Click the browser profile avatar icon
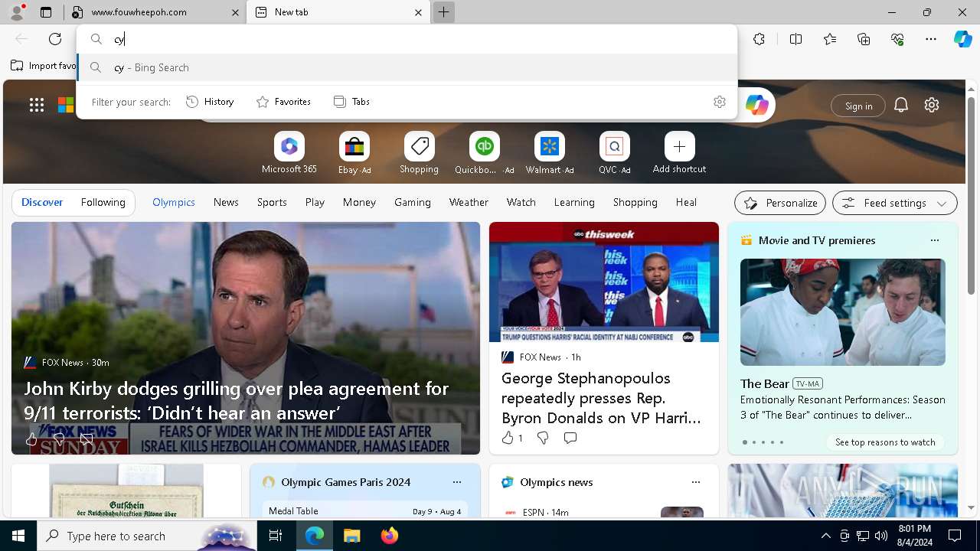This screenshot has width=980, height=551. [x=17, y=11]
